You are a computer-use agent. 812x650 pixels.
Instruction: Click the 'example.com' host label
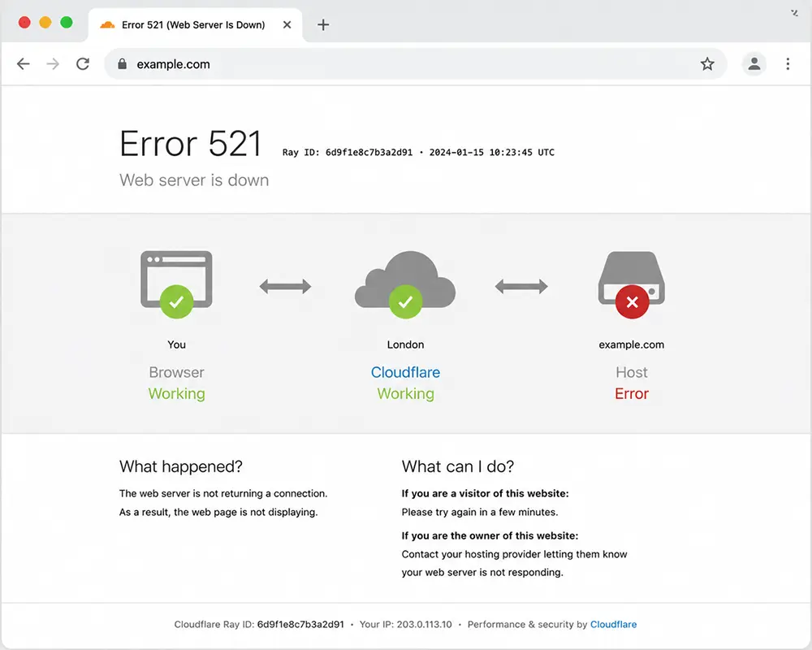pyautogui.click(x=631, y=344)
